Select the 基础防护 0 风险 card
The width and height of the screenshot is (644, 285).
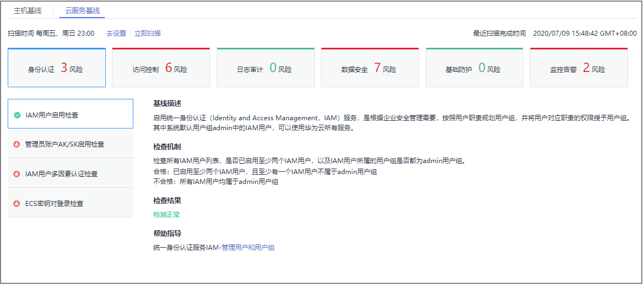pyautogui.click(x=474, y=68)
